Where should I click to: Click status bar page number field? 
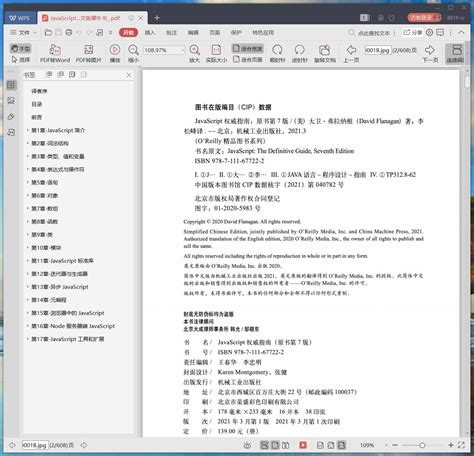coord(35,445)
